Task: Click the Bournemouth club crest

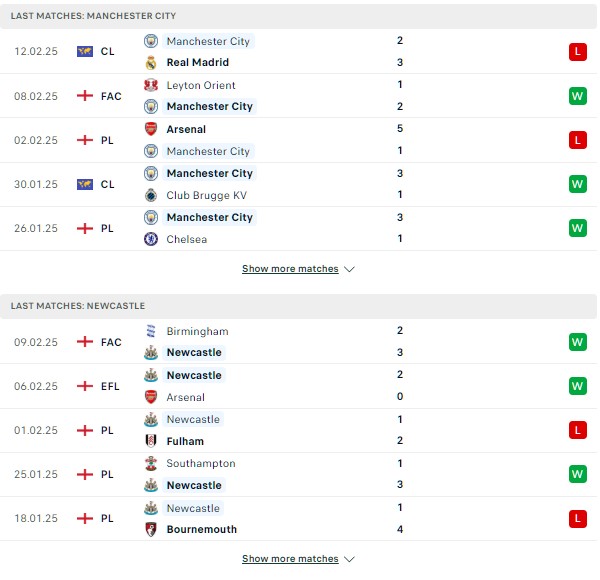Action: (x=151, y=529)
